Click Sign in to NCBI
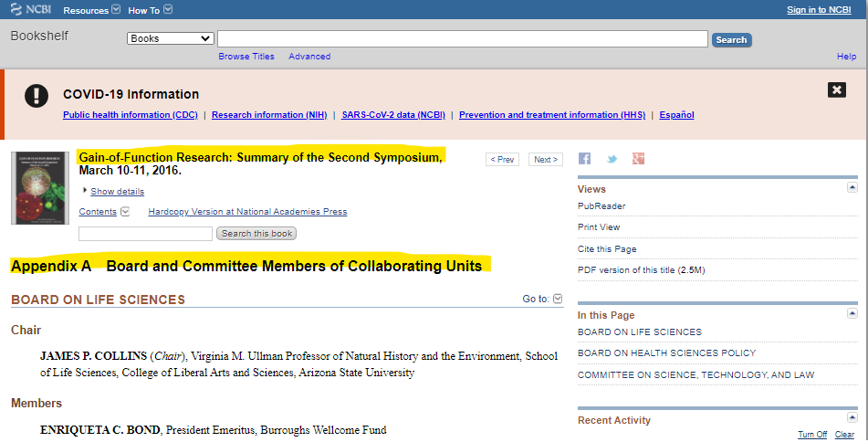This screenshot has height=442, width=868. (819, 10)
